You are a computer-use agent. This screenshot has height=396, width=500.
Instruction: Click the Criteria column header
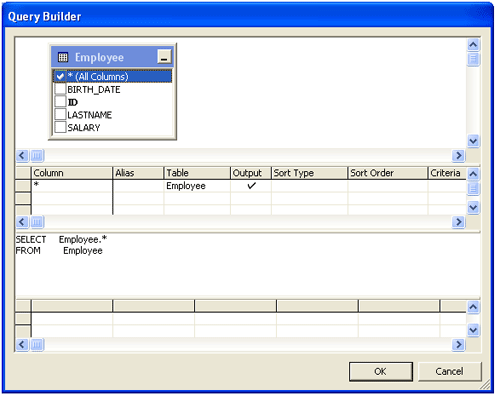point(447,173)
